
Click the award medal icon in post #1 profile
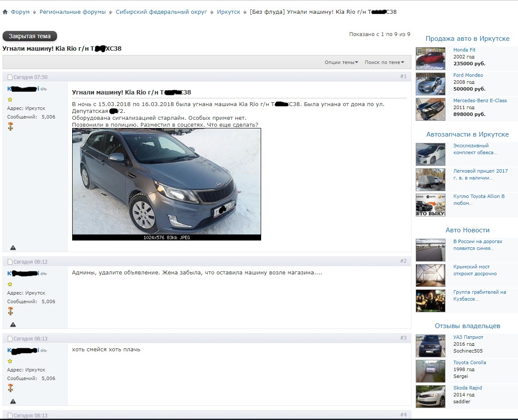[x=10, y=126]
